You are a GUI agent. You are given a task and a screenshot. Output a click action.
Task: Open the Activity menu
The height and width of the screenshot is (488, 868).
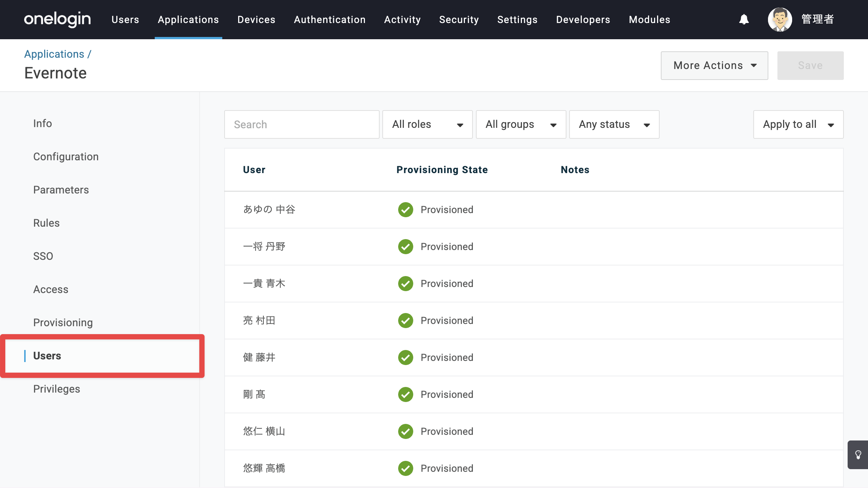(x=402, y=20)
